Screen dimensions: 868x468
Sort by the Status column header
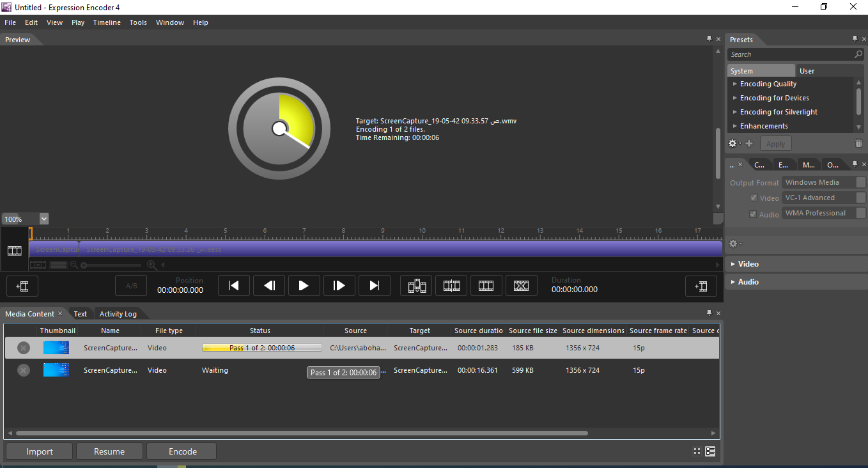(260, 331)
